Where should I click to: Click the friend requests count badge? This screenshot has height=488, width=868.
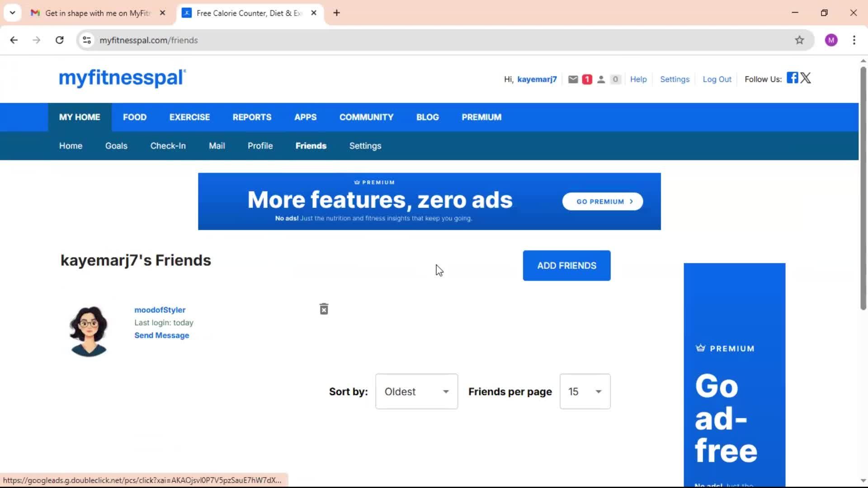[x=615, y=80]
